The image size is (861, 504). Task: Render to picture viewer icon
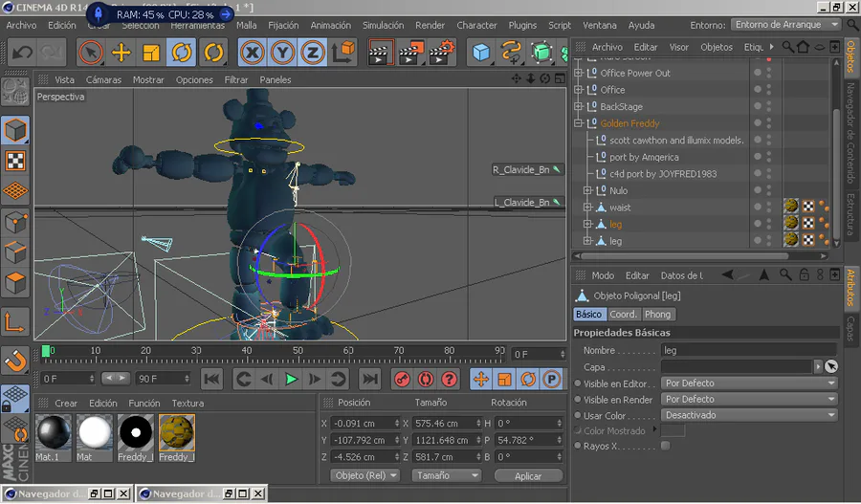(x=411, y=53)
